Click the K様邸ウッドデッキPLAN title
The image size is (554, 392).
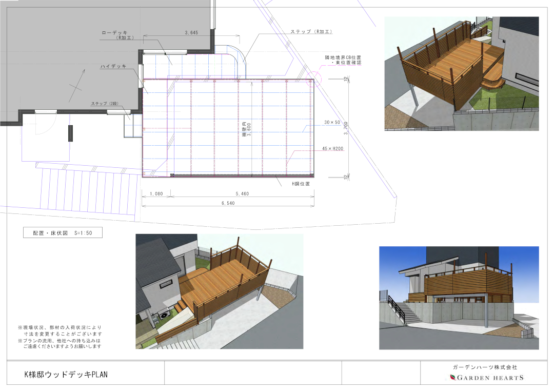point(66,375)
